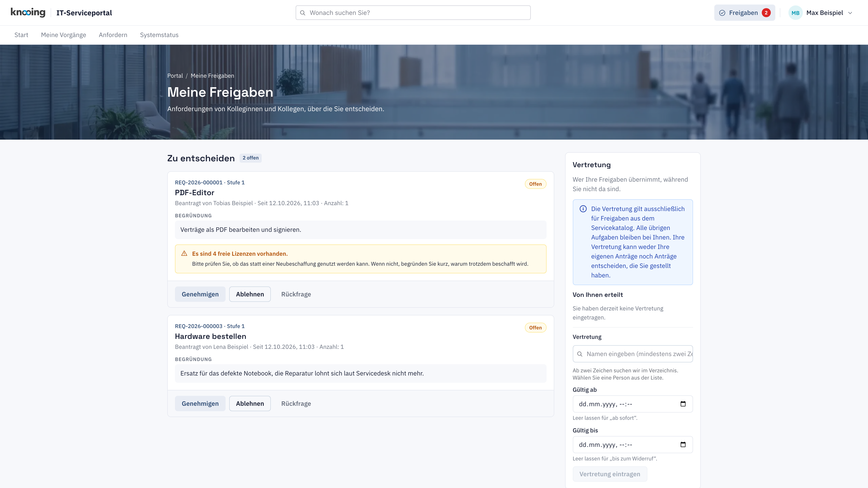Click the Hardware bestellen request title
The image size is (868, 488).
pyautogui.click(x=211, y=336)
